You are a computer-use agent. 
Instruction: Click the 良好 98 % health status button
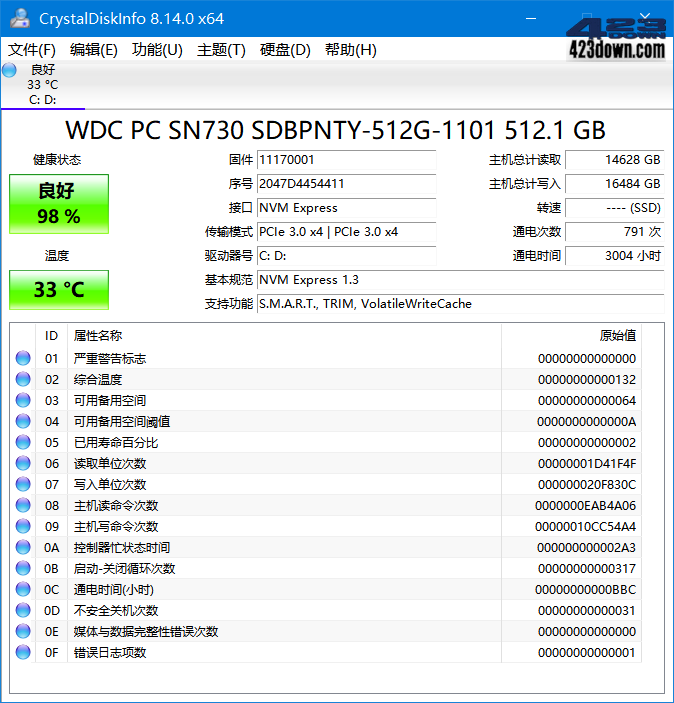tap(59, 204)
